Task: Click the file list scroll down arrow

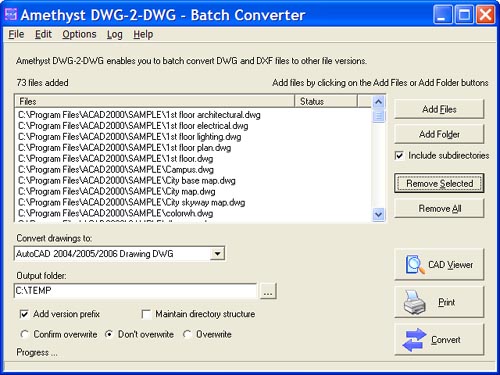Action: [378, 214]
